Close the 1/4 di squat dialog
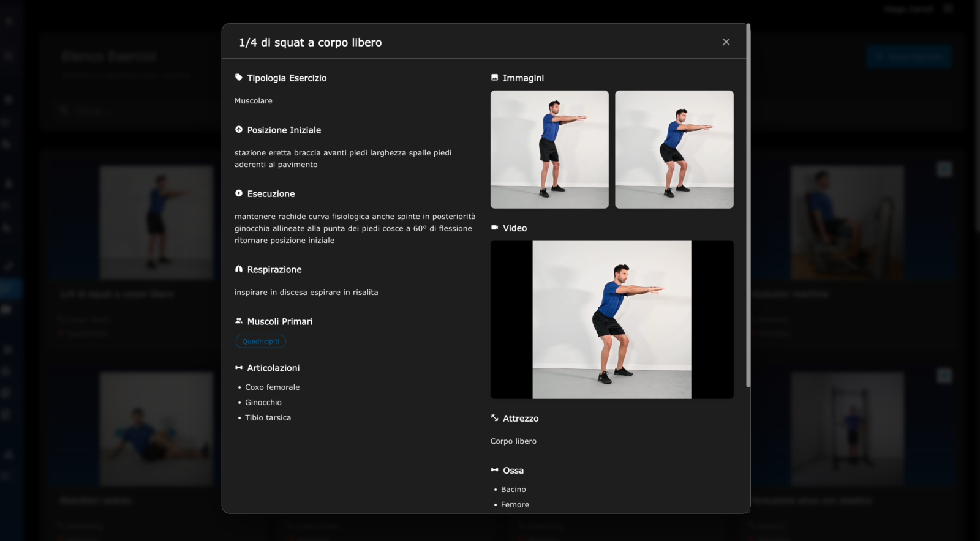The height and width of the screenshot is (541, 980). tap(726, 42)
